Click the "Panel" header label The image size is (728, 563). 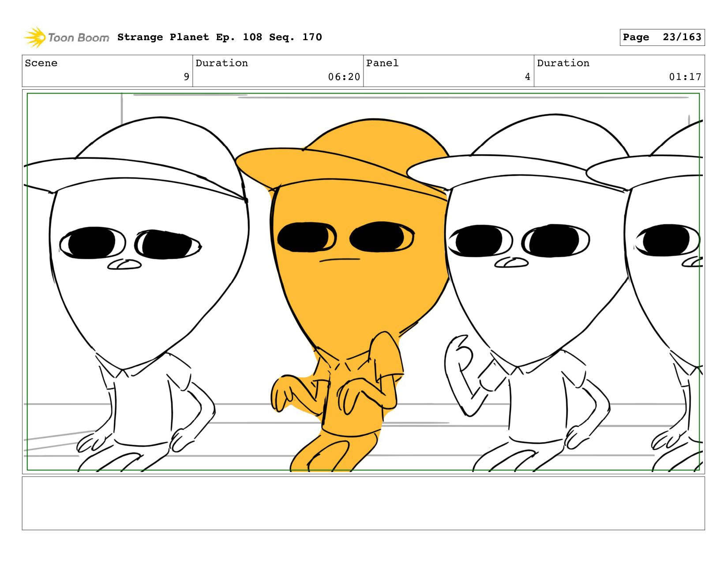[x=382, y=63]
